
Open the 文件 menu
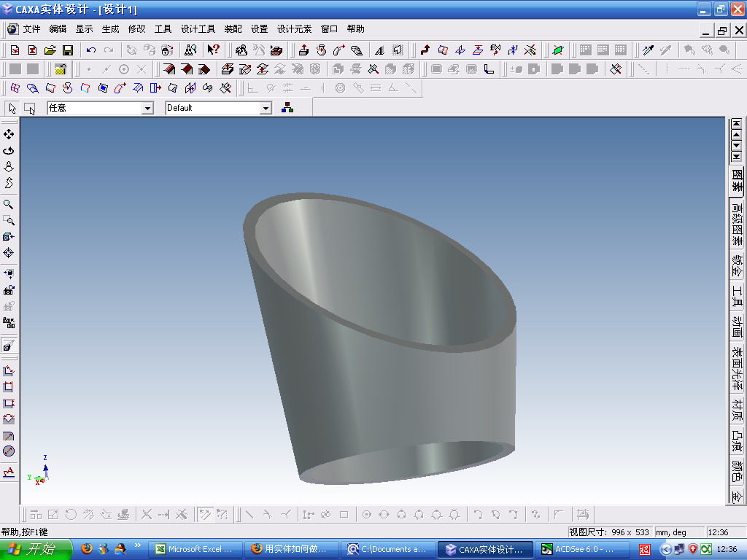tap(32, 29)
